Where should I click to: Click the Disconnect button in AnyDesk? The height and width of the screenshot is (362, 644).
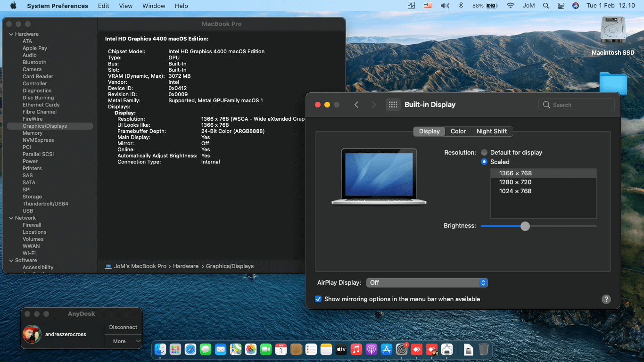click(x=123, y=327)
